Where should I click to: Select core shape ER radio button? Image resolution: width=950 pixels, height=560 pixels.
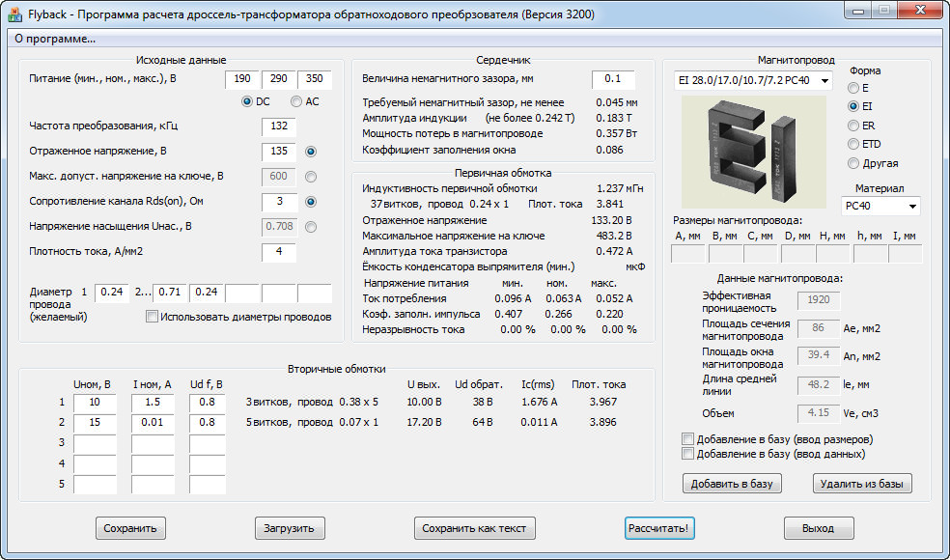pyautogui.click(x=853, y=126)
